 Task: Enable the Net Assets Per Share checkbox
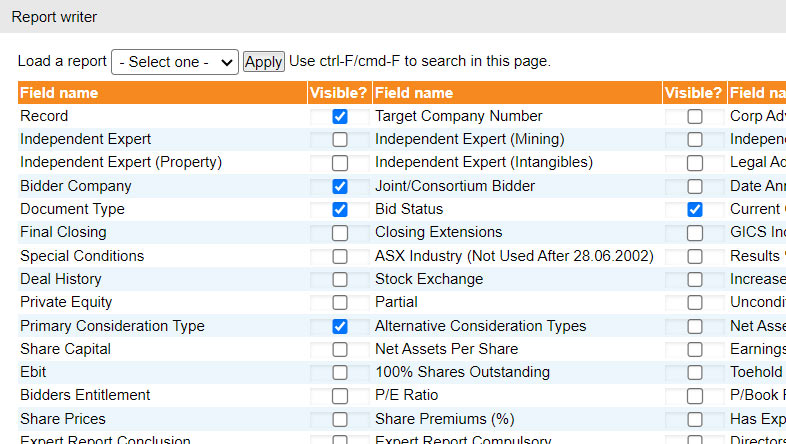click(695, 350)
